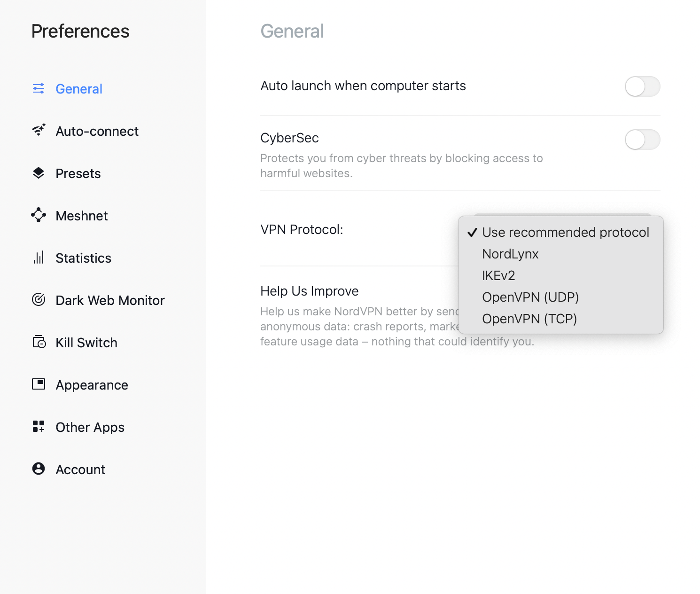This screenshot has height=594, width=700.
Task: Enable Auto launch when computer starts
Action: pos(642,86)
